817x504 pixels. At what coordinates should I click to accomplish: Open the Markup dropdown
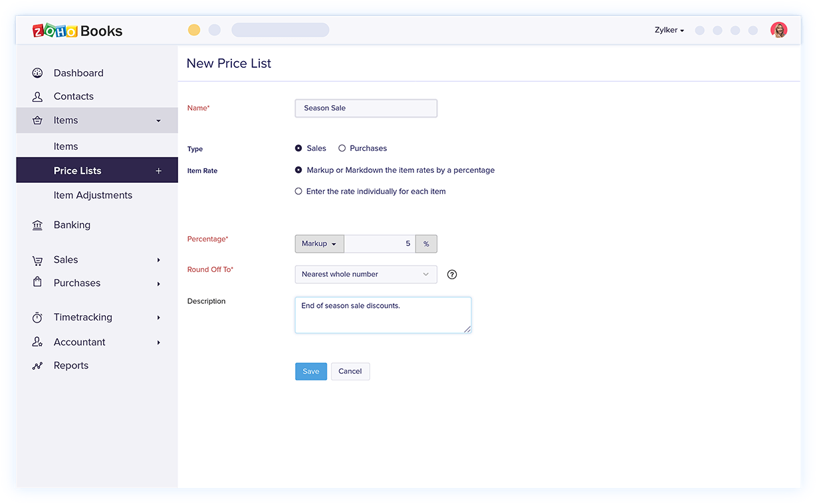(x=319, y=244)
